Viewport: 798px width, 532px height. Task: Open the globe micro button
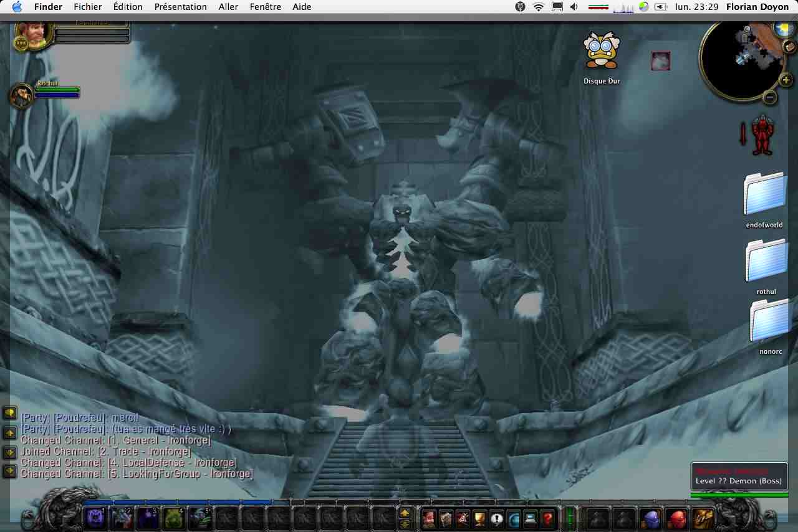[513, 518]
